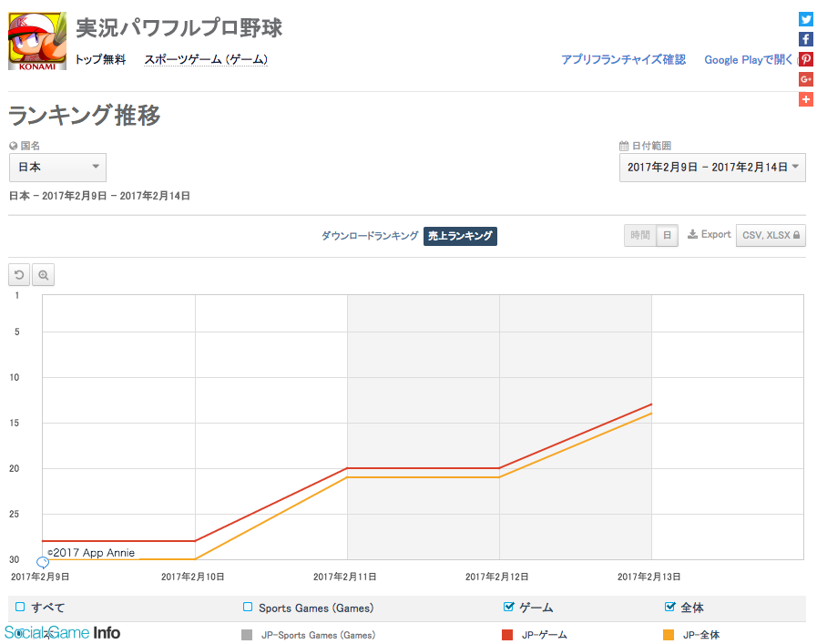Click the calendar icon beside 日付範囲

[x=624, y=146]
